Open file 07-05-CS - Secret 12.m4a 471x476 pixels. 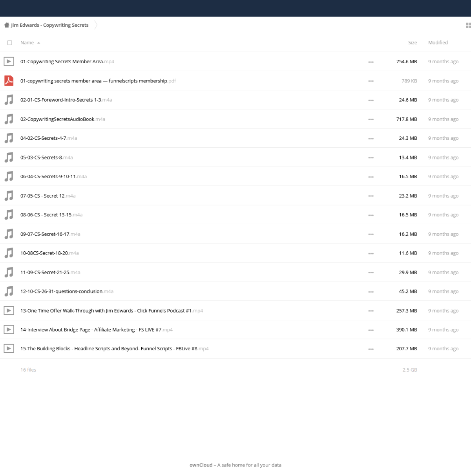[48, 196]
